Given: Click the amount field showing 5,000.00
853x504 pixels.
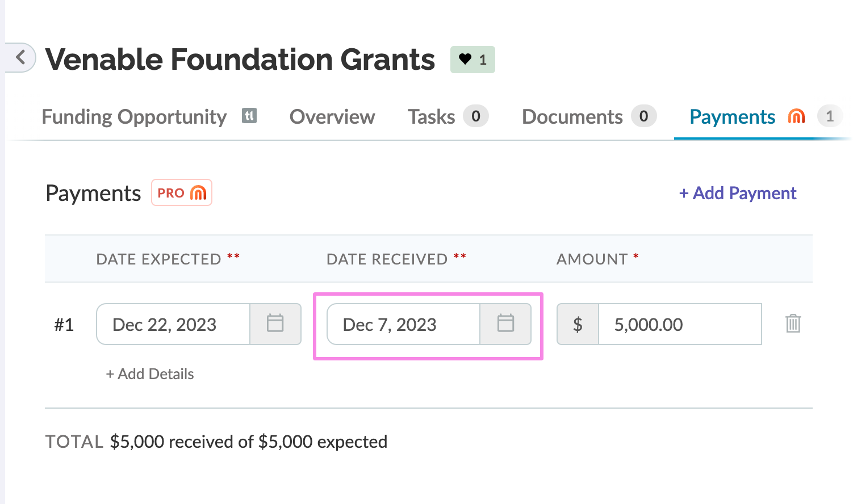Looking at the screenshot, I should (x=679, y=325).
